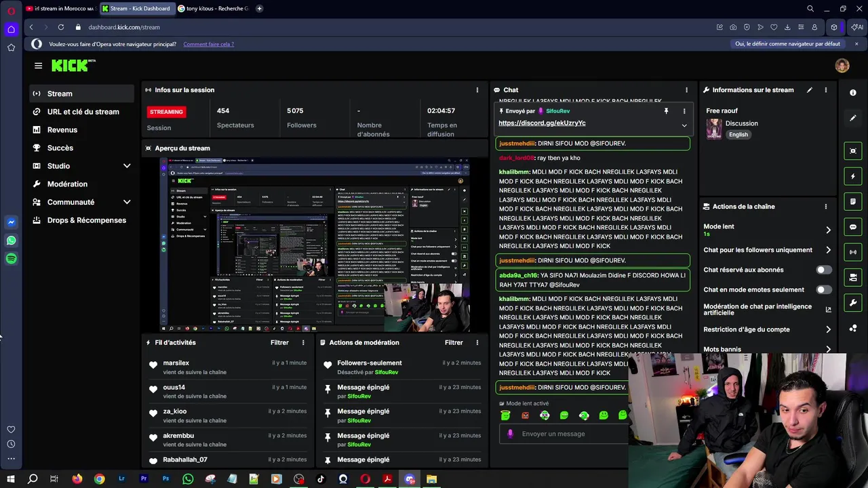Image resolution: width=868 pixels, height=488 pixels.
Task: Open Succès in sidebar
Action: (x=81, y=148)
